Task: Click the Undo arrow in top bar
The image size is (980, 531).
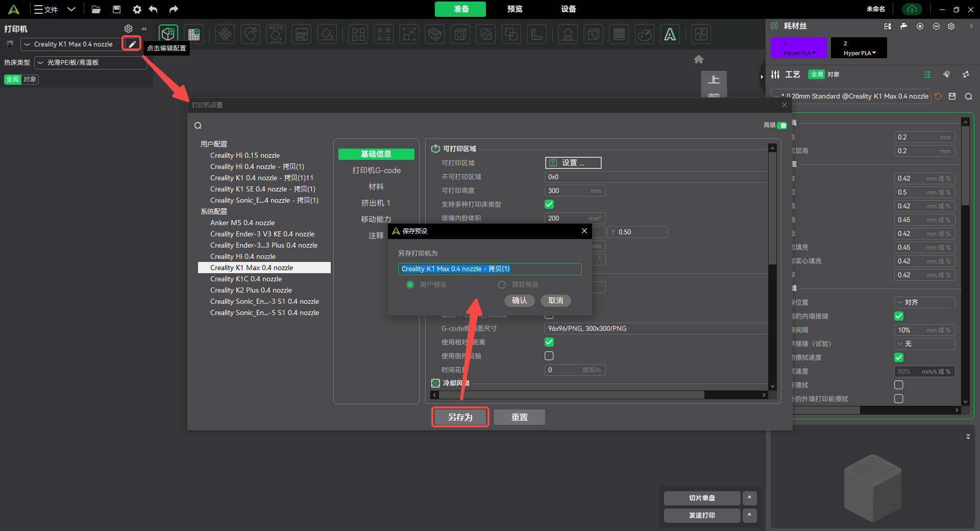Action: (x=153, y=9)
